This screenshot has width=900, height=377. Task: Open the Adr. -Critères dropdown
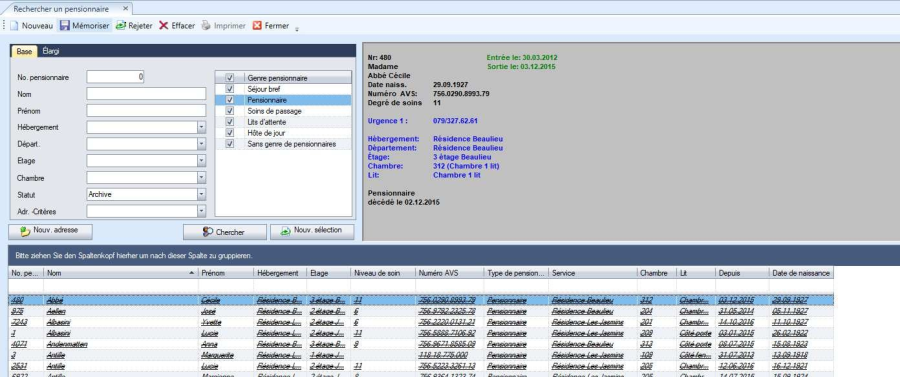(x=201, y=211)
